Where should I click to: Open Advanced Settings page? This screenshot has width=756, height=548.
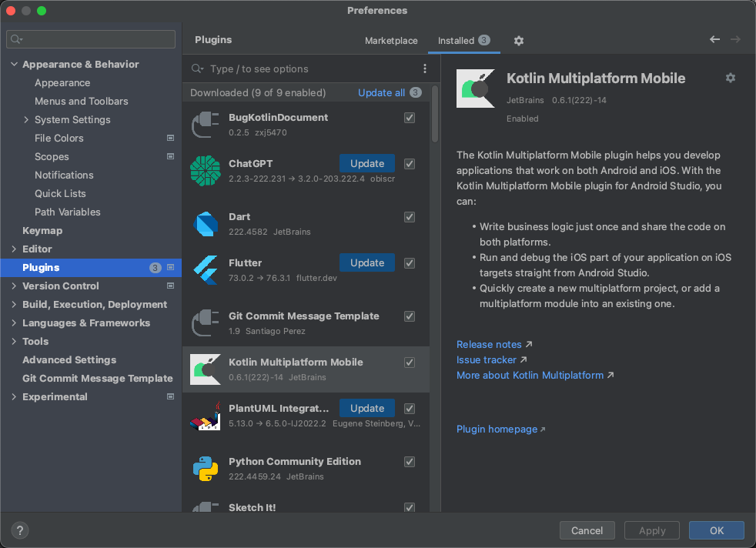pos(69,359)
